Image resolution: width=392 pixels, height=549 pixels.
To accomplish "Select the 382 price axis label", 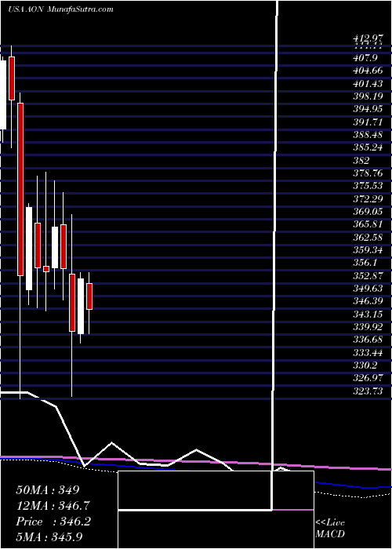I will (361, 160).
